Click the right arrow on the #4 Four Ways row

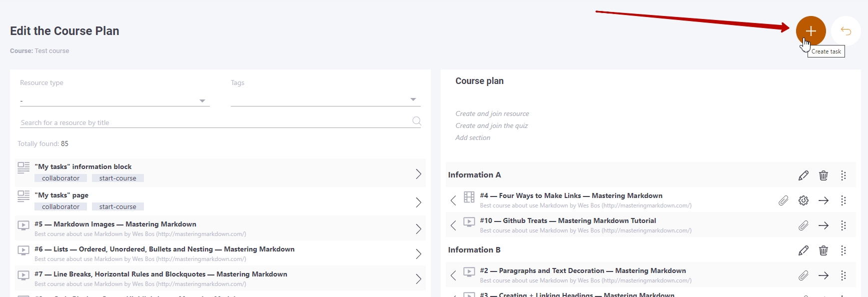(824, 200)
